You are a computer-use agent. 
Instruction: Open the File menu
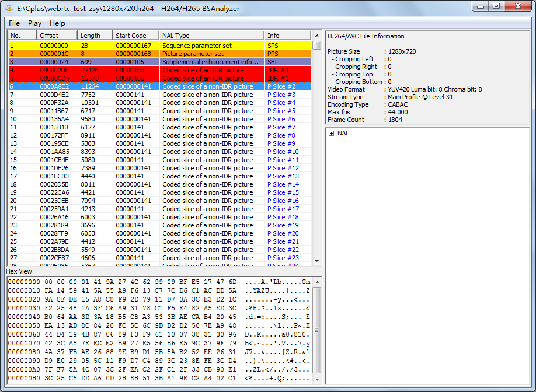tap(14, 23)
